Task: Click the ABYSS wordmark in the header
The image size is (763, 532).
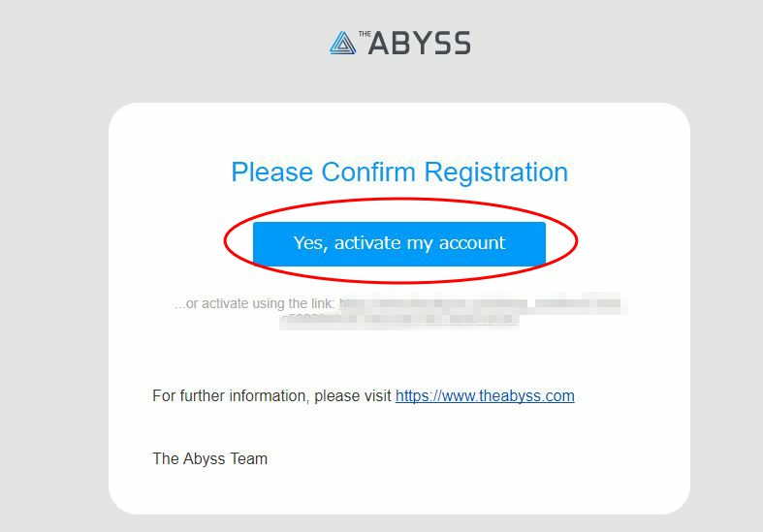Action: coord(420,44)
